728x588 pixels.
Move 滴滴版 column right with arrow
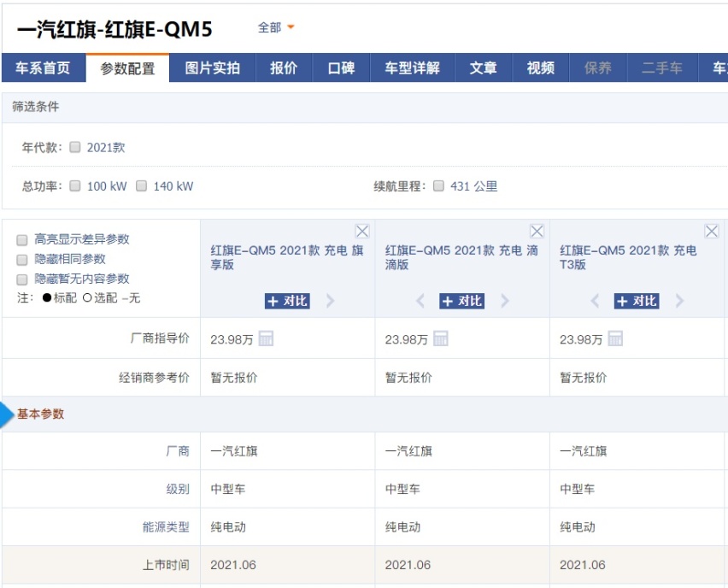[x=505, y=301]
